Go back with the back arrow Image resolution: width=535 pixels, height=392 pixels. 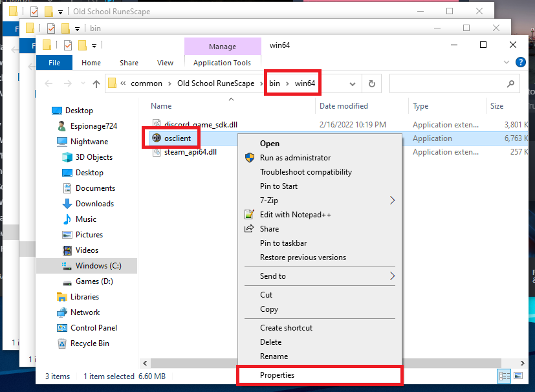[x=49, y=83]
